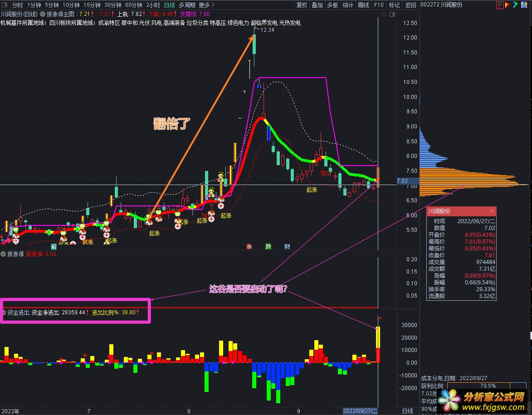Click the 解 marker below the chart

click(x=54, y=246)
